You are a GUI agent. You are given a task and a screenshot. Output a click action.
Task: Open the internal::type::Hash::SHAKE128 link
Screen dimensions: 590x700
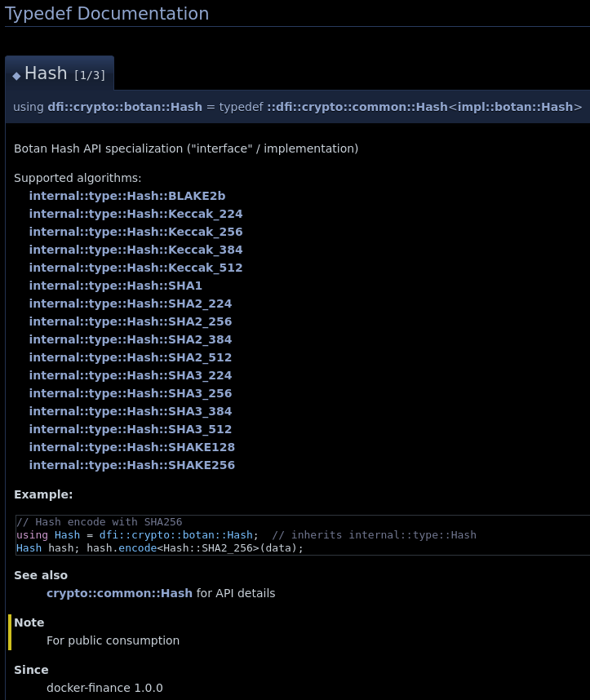pos(131,447)
